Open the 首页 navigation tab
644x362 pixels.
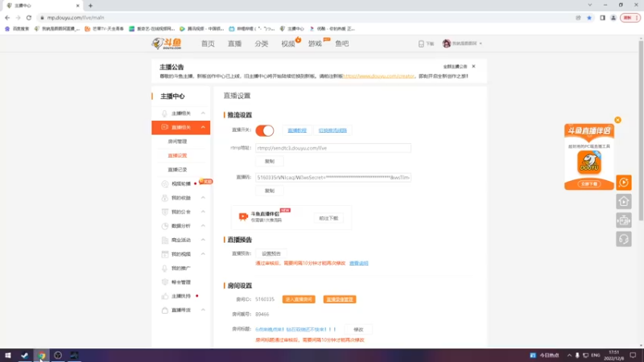[x=208, y=43]
